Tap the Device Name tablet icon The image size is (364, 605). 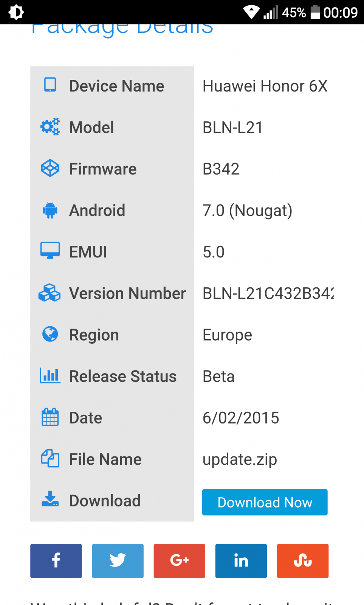point(50,85)
